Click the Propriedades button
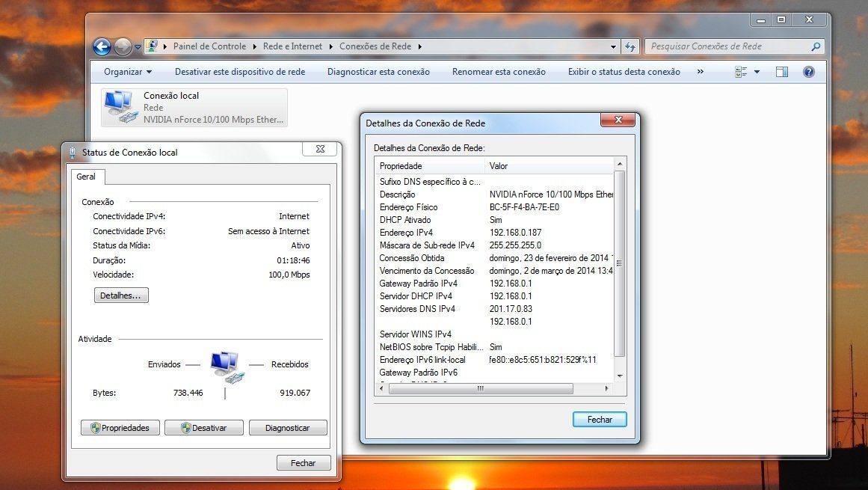 [120, 427]
